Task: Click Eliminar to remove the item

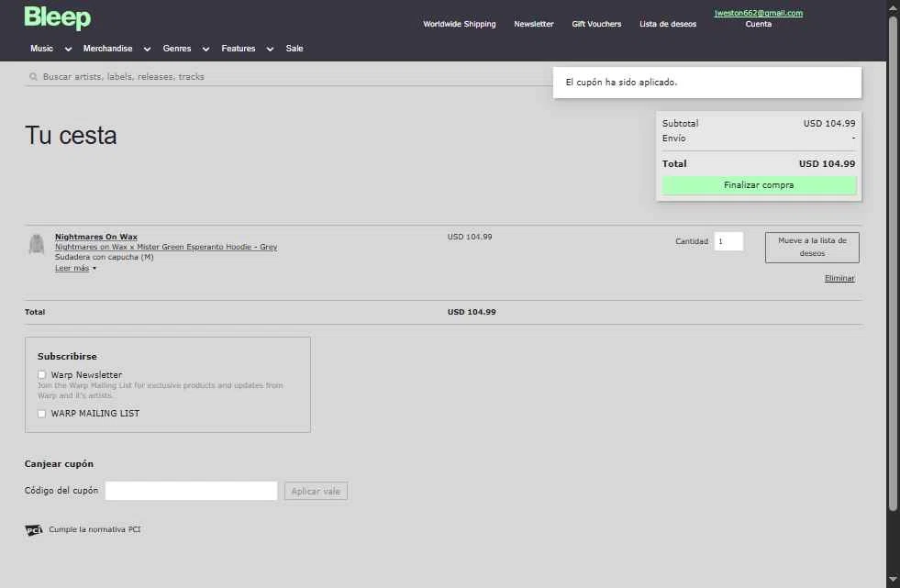Action: pos(839,278)
